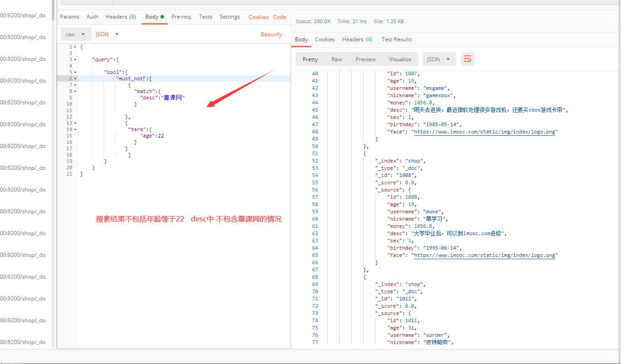
Task: Click the "birthday": "1985-05-14" line
Action: pos(424,124)
